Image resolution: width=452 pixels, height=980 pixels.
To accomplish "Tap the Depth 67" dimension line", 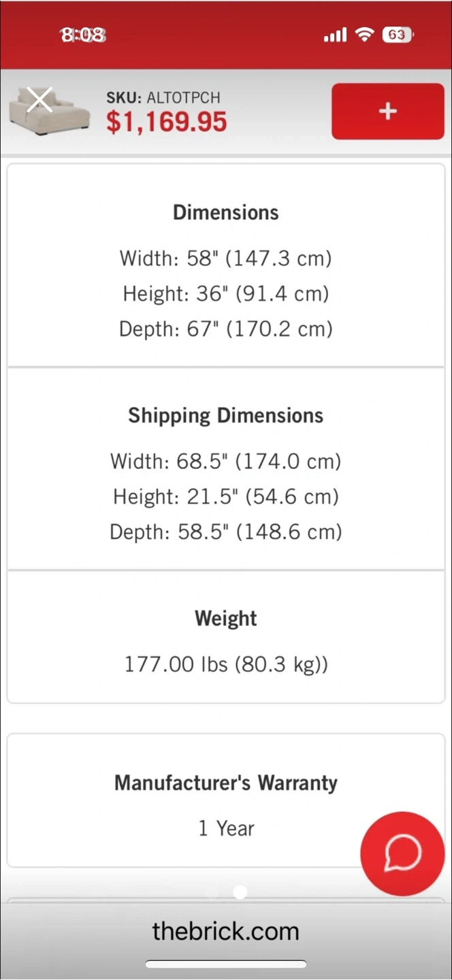I will tap(226, 329).
